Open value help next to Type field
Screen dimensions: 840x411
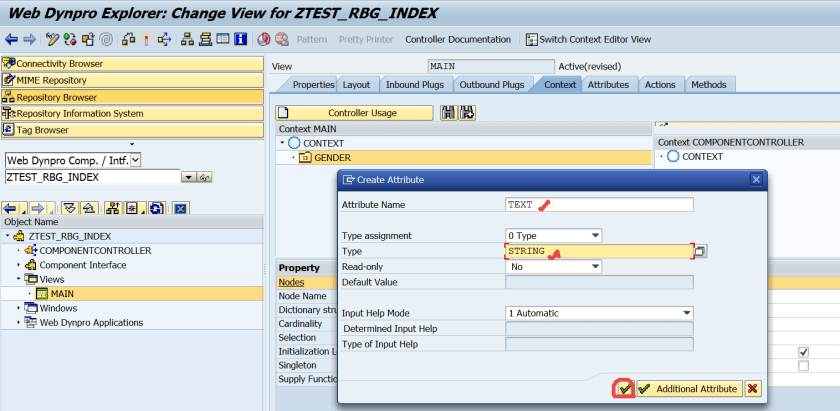click(x=701, y=251)
